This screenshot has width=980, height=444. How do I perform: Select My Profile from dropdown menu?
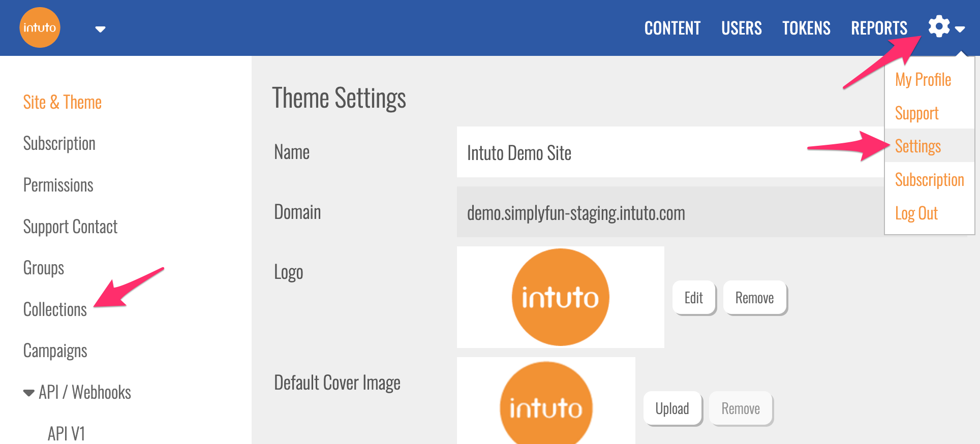pos(923,80)
